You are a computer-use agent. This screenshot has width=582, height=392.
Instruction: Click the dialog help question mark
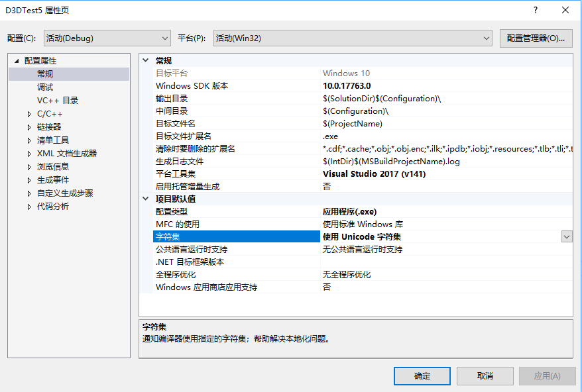click(x=534, y=11)
